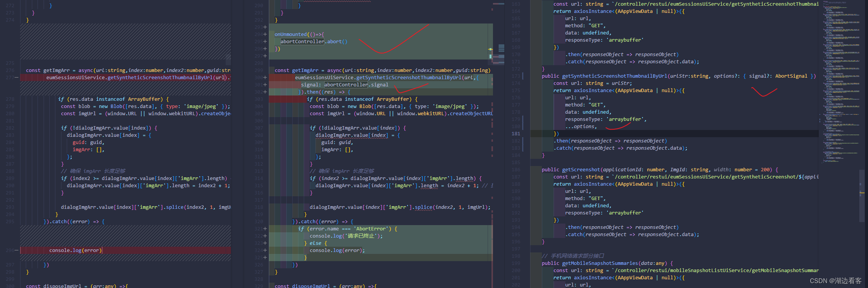
Task: Click the getMobileSnapshotSummaries method name
Action: point(600,263)
